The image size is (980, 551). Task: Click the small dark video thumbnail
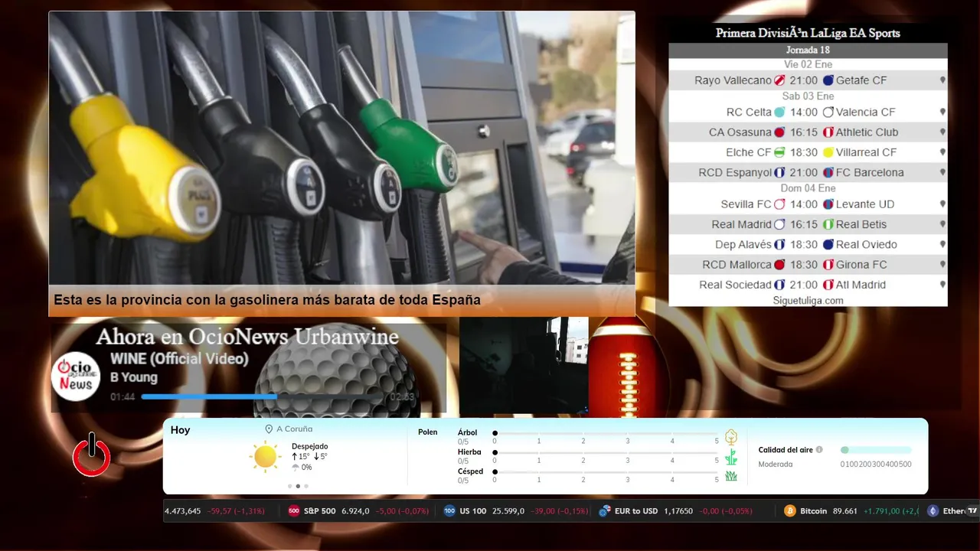click(524, 366)
